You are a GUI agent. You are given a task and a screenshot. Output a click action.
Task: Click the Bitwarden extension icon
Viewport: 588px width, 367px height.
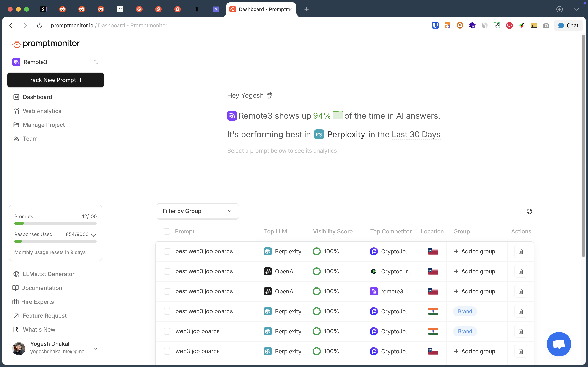(435, 25)
